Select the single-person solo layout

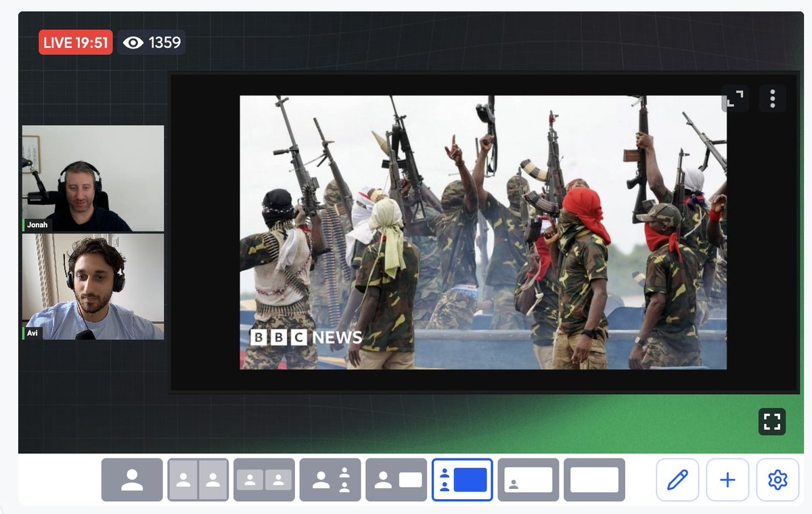point(132,479)
